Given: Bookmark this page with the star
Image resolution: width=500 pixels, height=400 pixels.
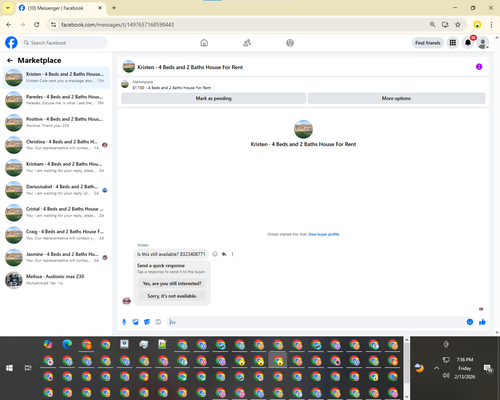Looking at the screenshot, I should pyautogui.click(x=458, y=24).
